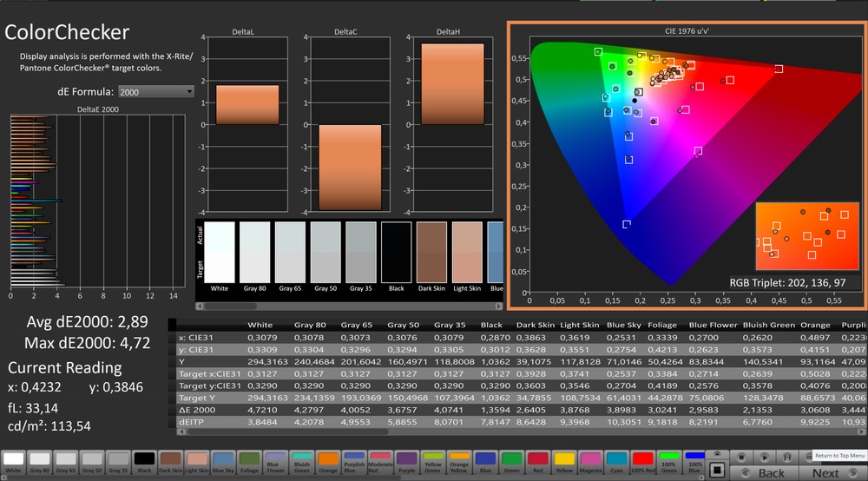This screenshot has height=481, width=868.
Task: Click the DeltaE 2000 horizontal bar chart
Action: click(x=97, y=201)
